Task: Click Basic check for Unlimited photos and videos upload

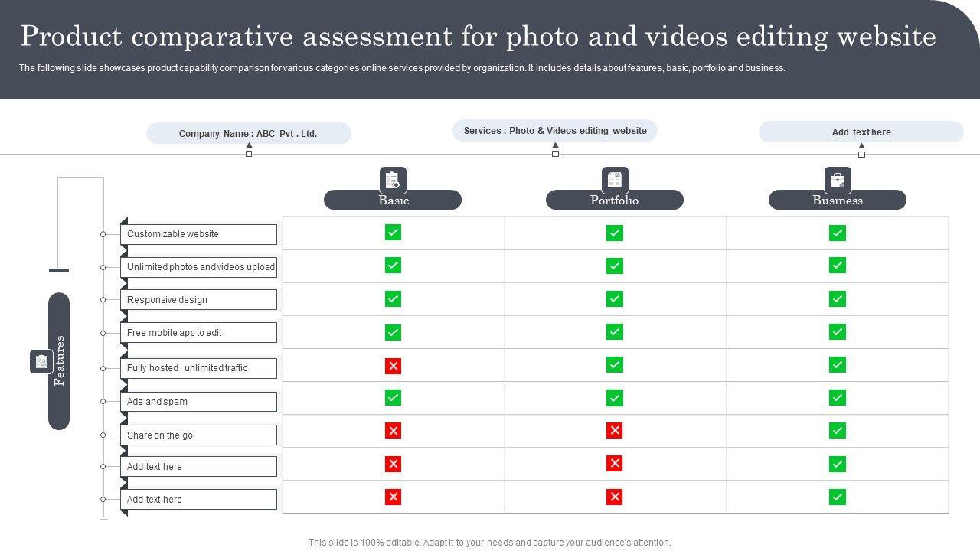Action: point(393,266)
